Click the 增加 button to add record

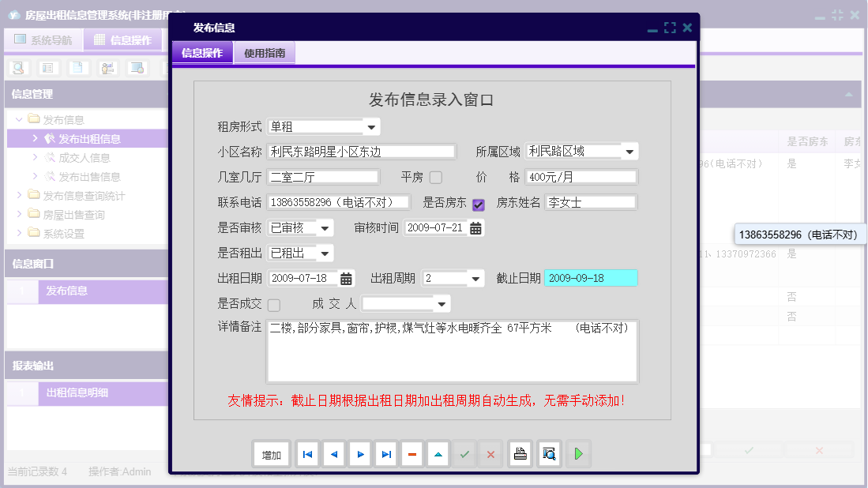[271, 453]
